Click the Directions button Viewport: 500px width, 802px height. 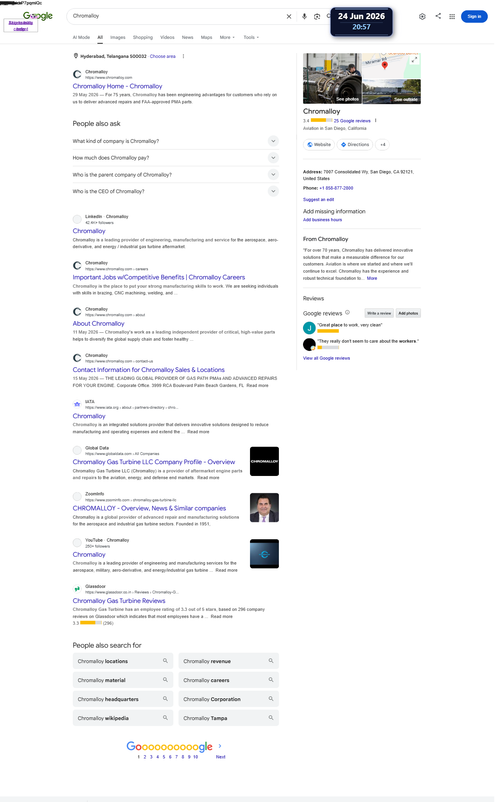[355, 145]
